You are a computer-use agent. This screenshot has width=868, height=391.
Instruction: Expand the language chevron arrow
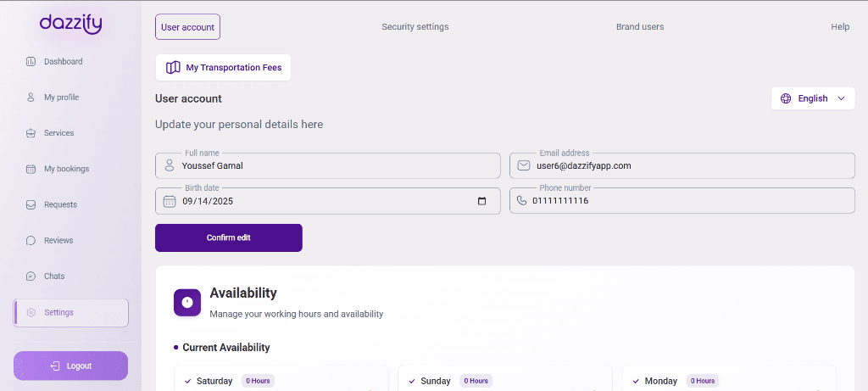(842, 98)
